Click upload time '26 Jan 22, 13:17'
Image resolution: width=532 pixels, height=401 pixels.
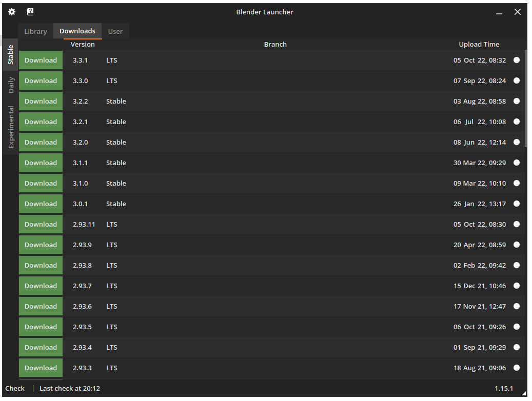pyautogui.click(x=479, y=204)
